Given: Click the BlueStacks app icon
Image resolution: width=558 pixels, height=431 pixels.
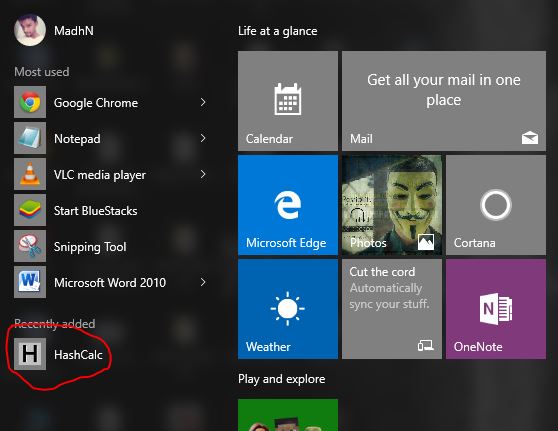Looking at the screenshot, I should 30,210.
